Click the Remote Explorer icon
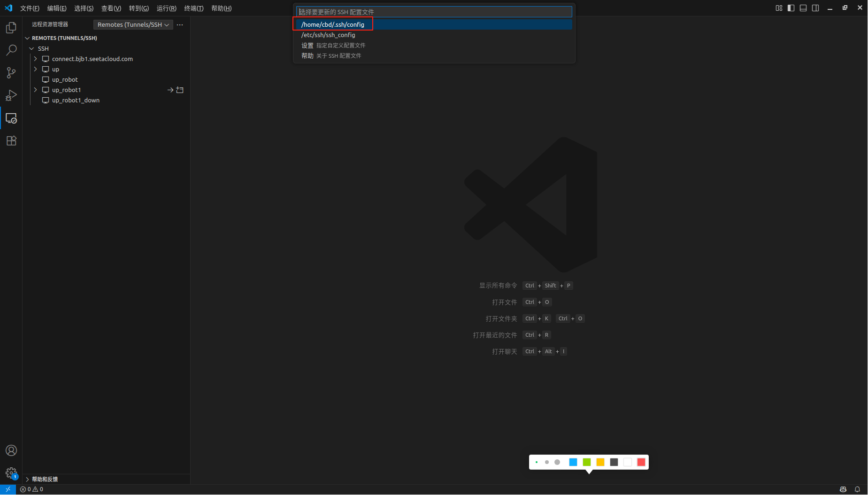Screen dimensions: 868x495 pyautogui.click(x=11, y=118)
